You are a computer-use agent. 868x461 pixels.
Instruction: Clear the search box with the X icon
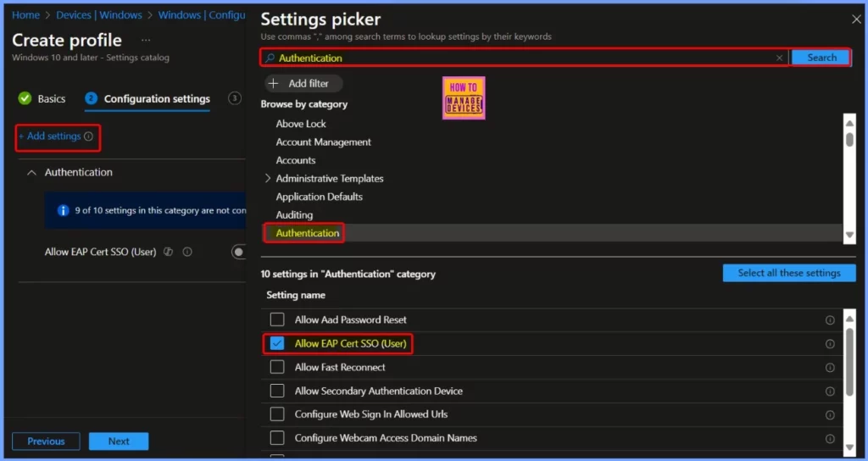(x=780, y=58)
